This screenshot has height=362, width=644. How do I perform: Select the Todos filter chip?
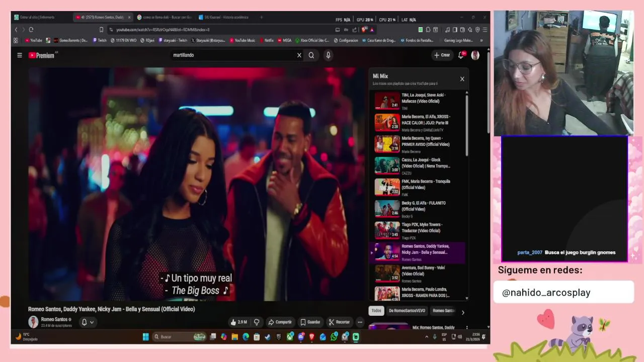click(376, 311)
